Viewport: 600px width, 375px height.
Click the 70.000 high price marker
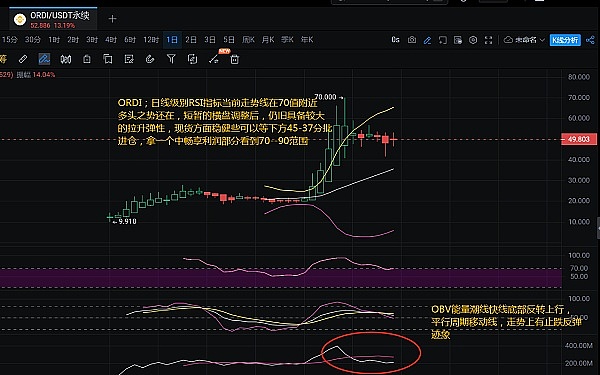[325, 97]
